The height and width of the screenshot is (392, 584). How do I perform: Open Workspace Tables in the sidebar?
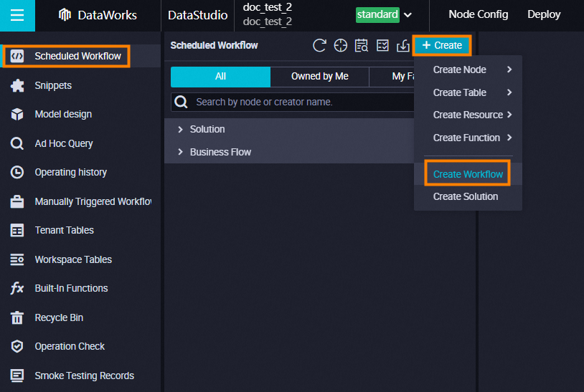pos(73,259)
